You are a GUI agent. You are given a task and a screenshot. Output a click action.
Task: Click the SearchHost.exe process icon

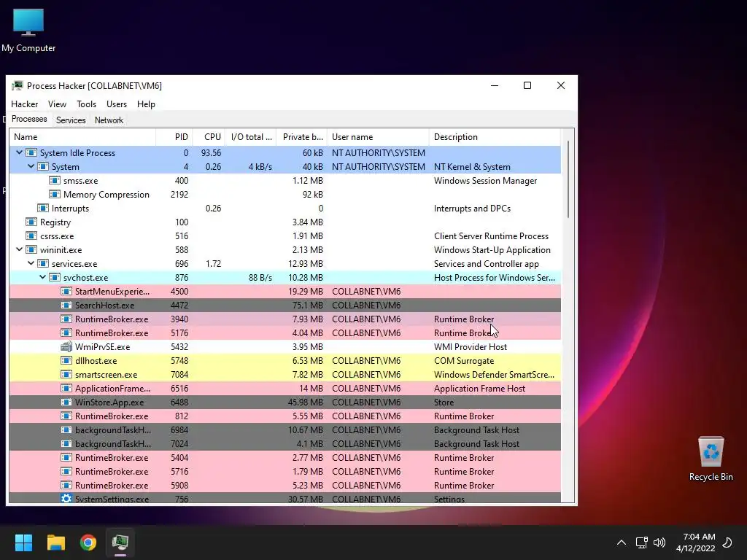[x=66, y=306]
